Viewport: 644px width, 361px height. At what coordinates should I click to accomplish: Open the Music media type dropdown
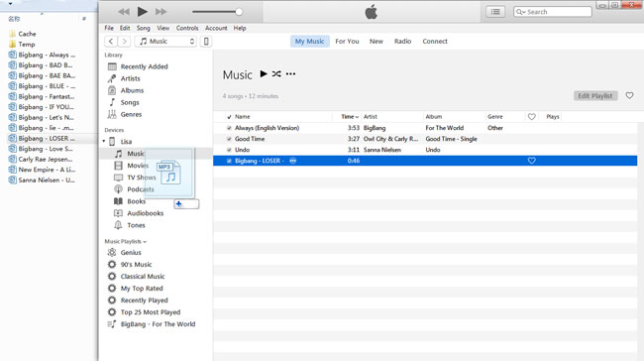(x=165, y=41)
